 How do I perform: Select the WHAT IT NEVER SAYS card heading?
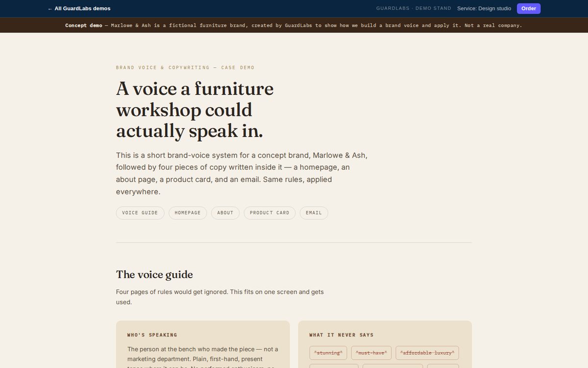point(342,335)
